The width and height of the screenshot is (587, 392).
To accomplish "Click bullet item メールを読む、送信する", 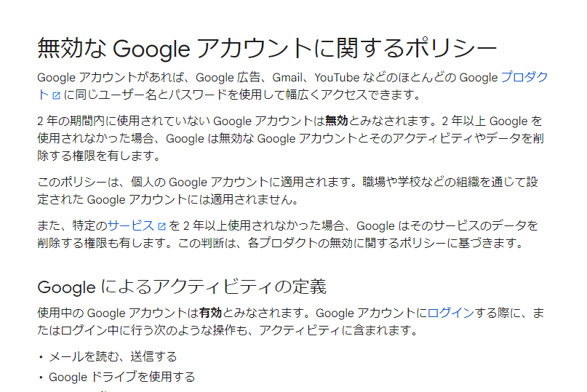I will 113,356.
